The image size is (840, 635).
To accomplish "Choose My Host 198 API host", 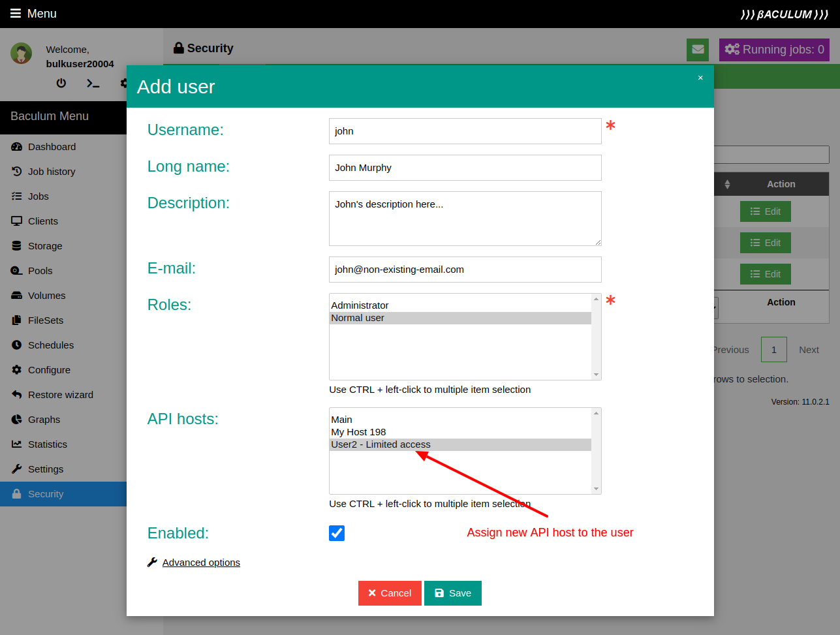I will (x=358, y=432).
